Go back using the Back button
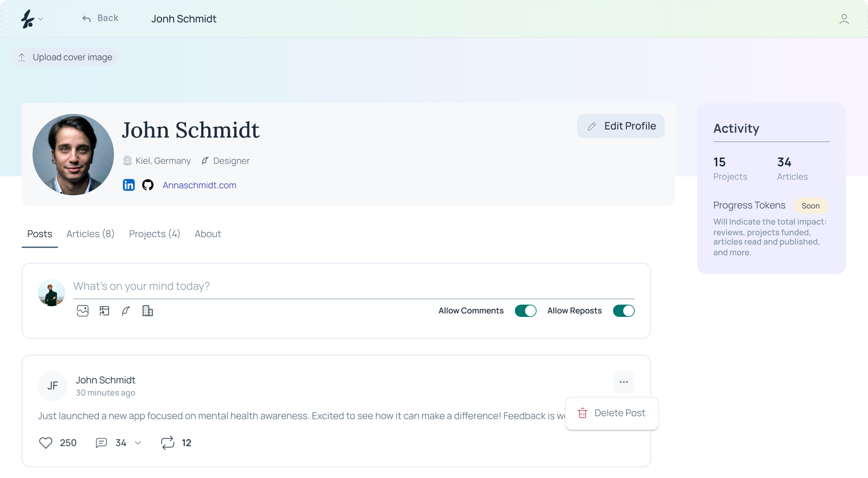 [100, 18]
